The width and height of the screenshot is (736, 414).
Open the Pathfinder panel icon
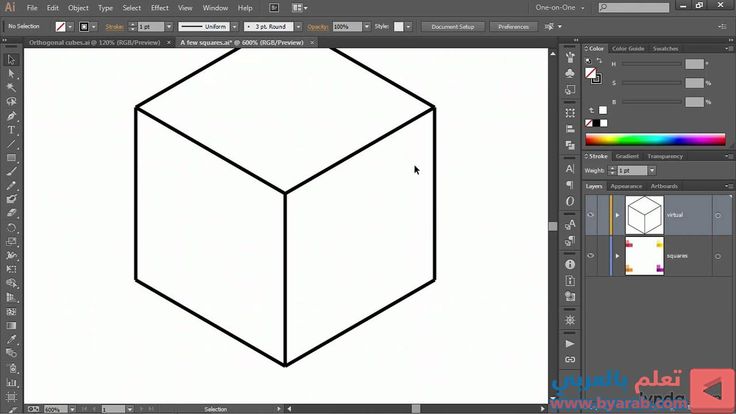[570, 145]
